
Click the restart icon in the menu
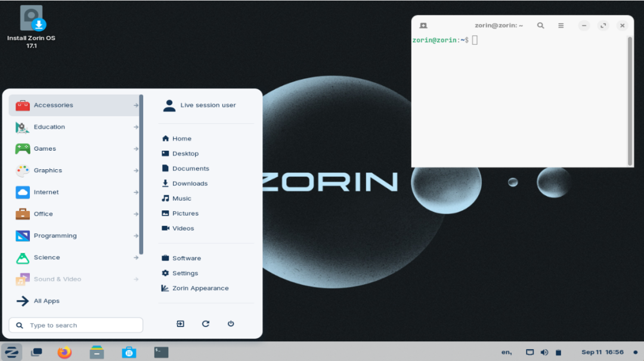[x=206, y=323]
